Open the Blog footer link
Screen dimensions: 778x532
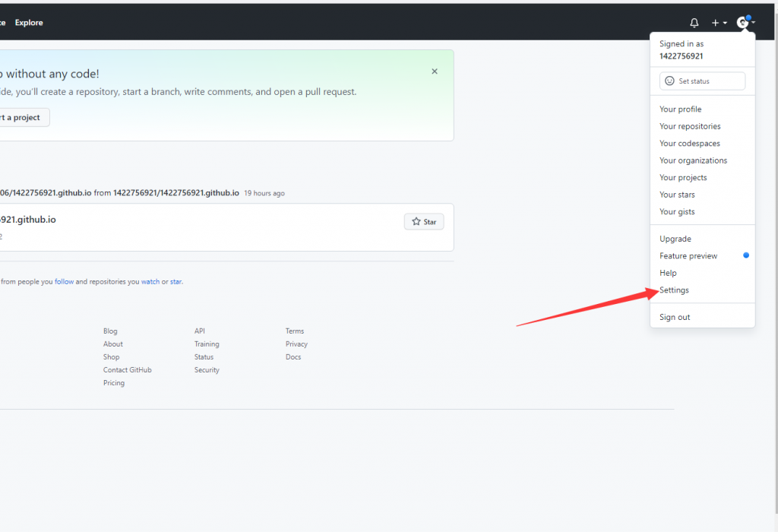tap(110, 331)
